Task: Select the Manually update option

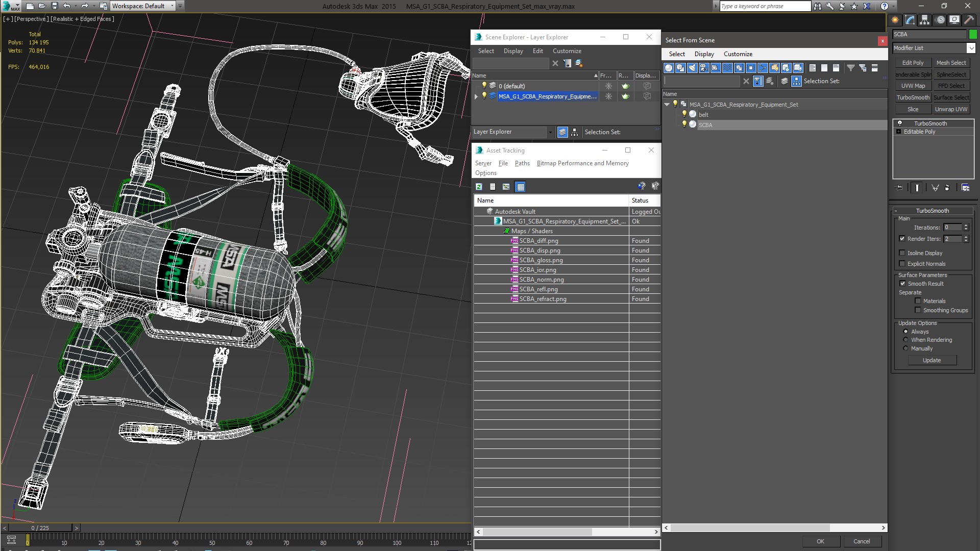Action: pyautogui.click(x=905, y=348)
